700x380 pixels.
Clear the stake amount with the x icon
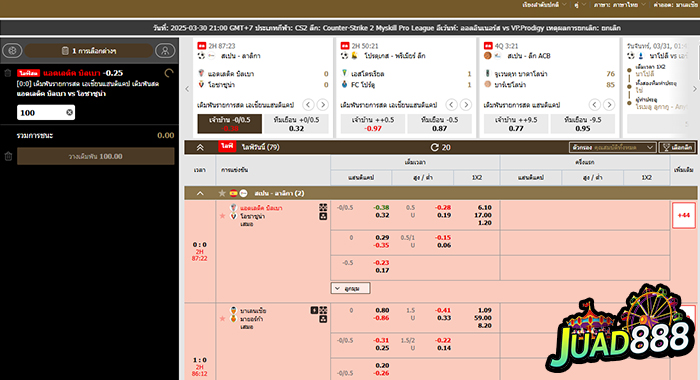coord(69,113)
